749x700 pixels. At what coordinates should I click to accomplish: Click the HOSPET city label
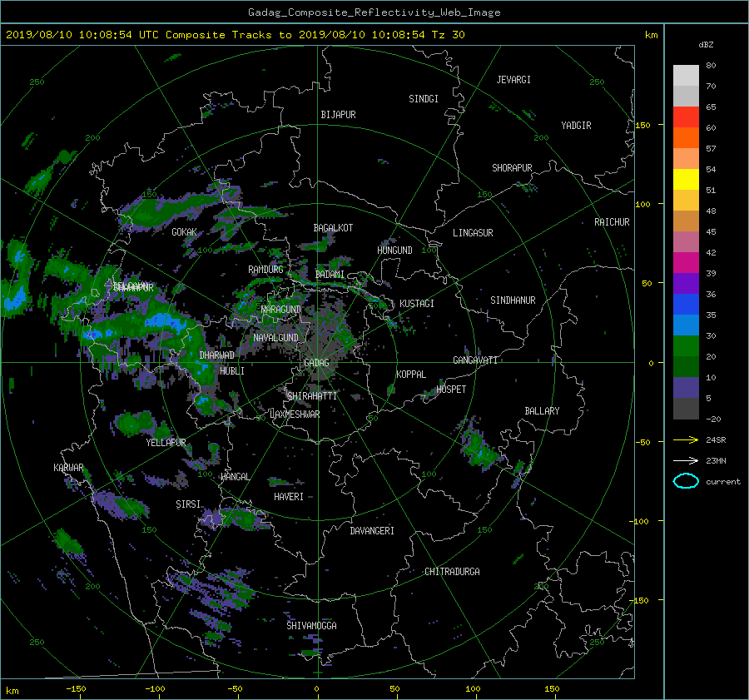451,390
